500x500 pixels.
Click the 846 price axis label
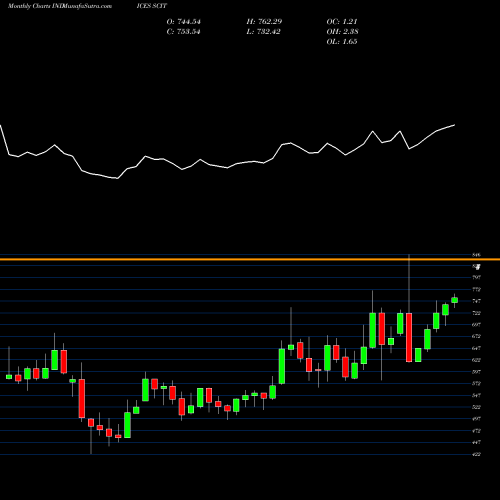pyautogui.click(x=476, y=255)
